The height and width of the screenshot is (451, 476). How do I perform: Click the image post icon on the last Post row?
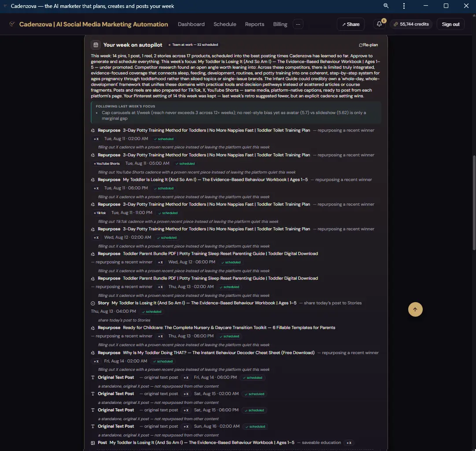[x=93, y=443]
